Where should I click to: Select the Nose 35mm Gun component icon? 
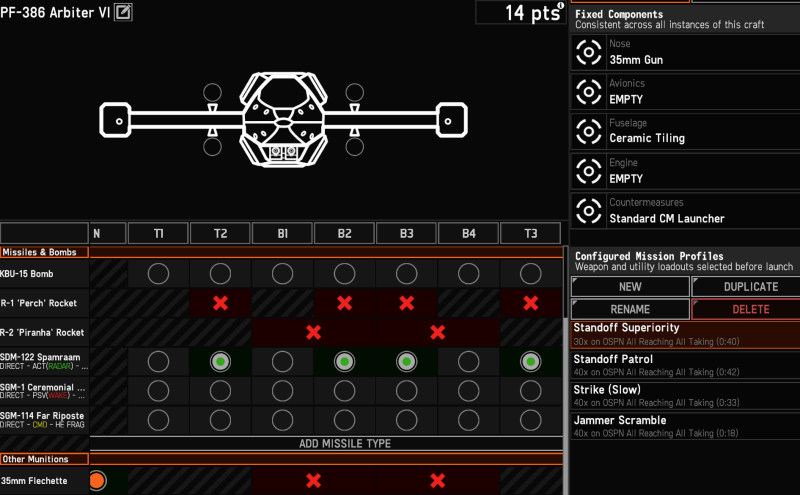[x=588, y=52]
